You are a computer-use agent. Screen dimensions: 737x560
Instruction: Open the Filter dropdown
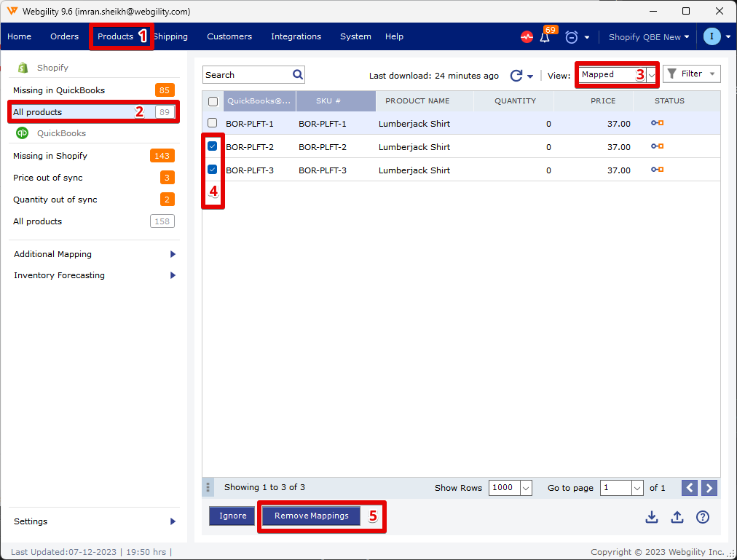pyautogui.click(x=691, y=74)
